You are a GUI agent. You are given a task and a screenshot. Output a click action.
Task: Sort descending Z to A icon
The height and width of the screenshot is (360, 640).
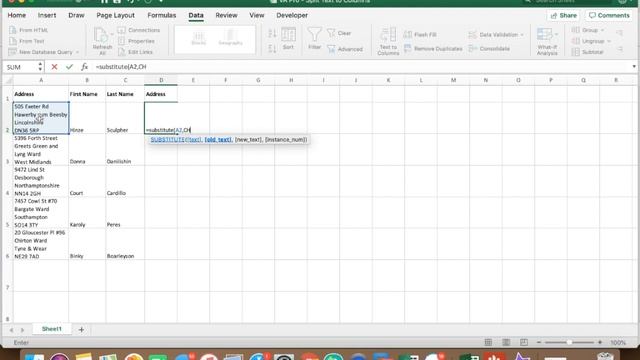click(x=272, y=49)
